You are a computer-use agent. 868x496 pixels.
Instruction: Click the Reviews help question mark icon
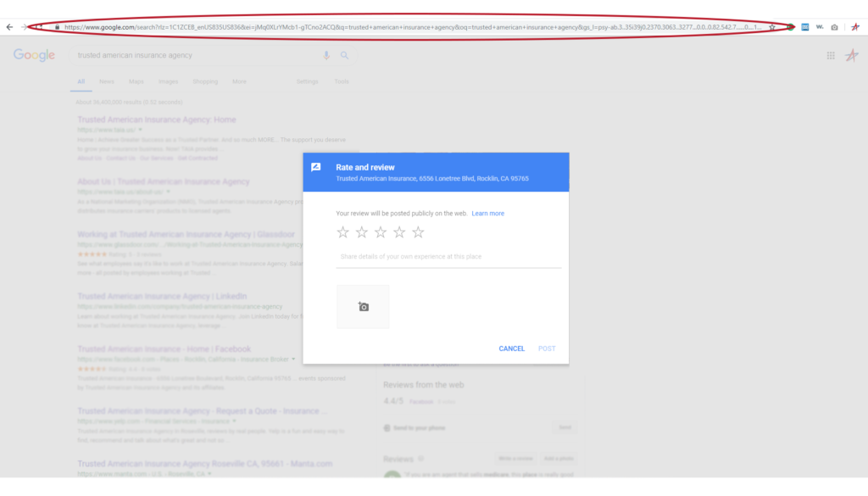pyautogui.click(x=420, y=459)
